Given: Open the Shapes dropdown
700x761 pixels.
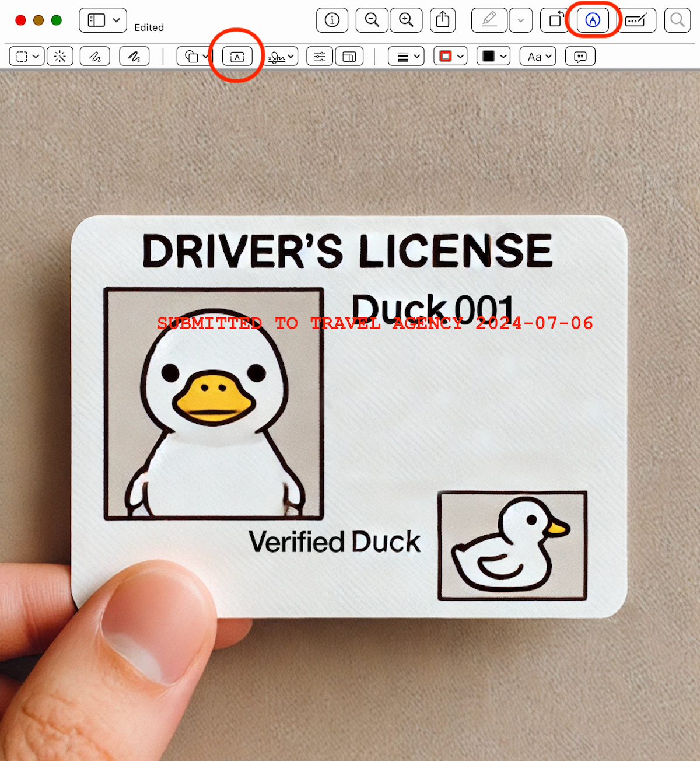Looking at the screenshot, I should coord(193,56).
